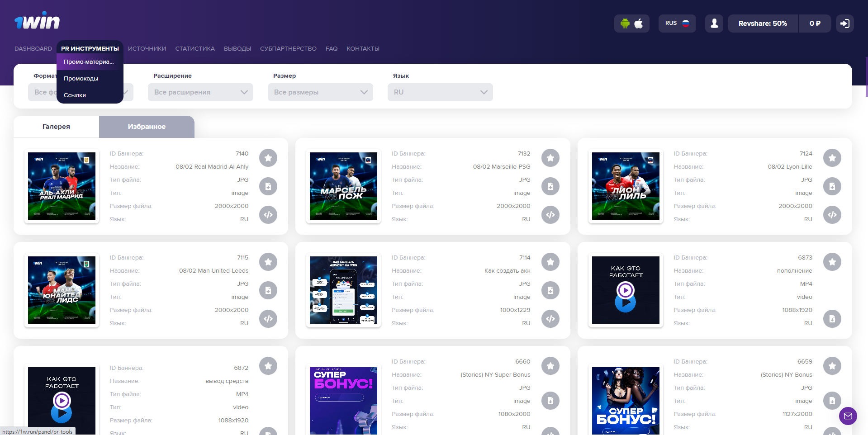868x435 pixels.
Task: Click the 1win logo
Action: [37, 21]
